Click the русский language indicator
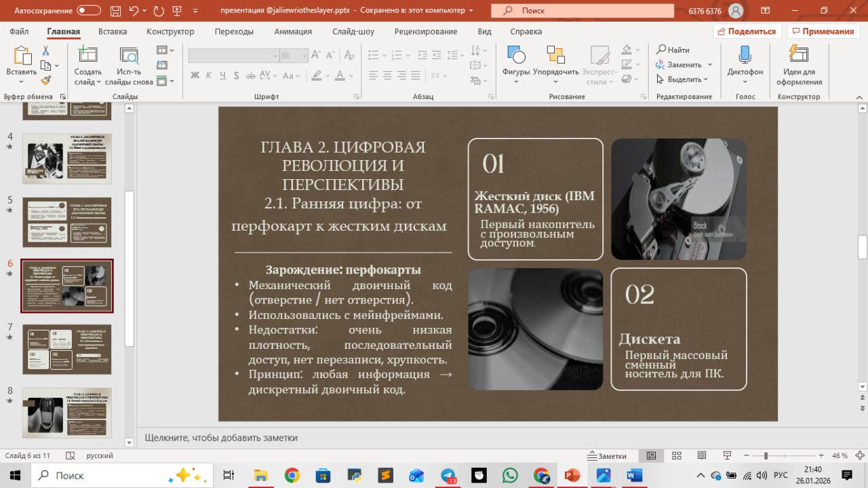Screen dimensions: 868x488 point(100,455)
